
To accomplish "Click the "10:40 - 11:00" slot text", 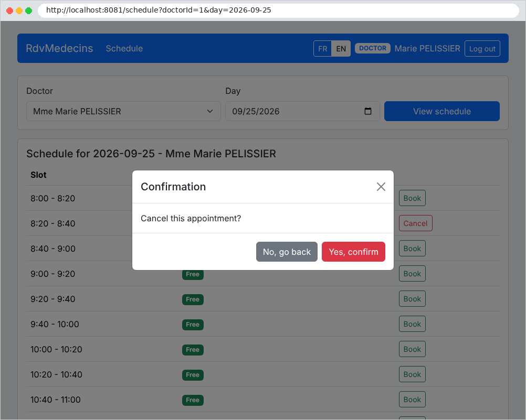I will coord(56,400).
